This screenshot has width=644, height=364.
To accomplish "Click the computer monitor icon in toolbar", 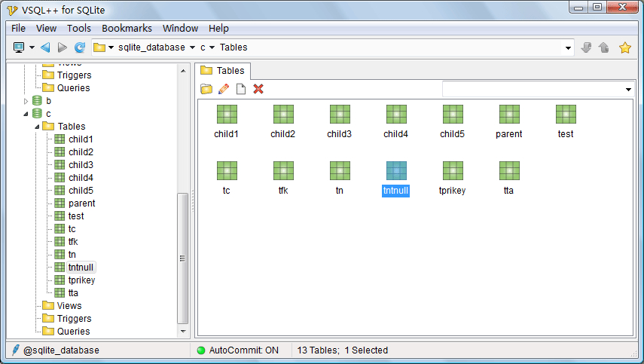I will [19, 47].
